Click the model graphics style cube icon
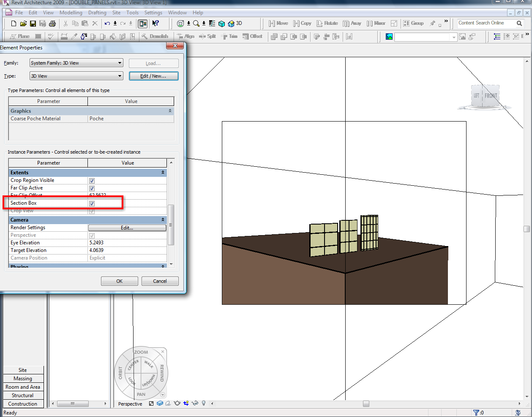The width and height of the screenshot is (532, 417). click(160, 403)
